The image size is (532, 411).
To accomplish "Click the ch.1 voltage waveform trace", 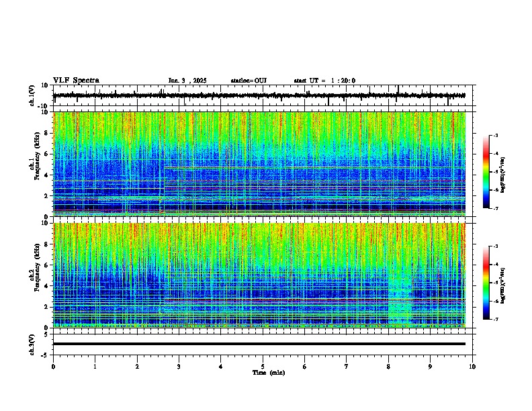I will (x=259, y=95).
